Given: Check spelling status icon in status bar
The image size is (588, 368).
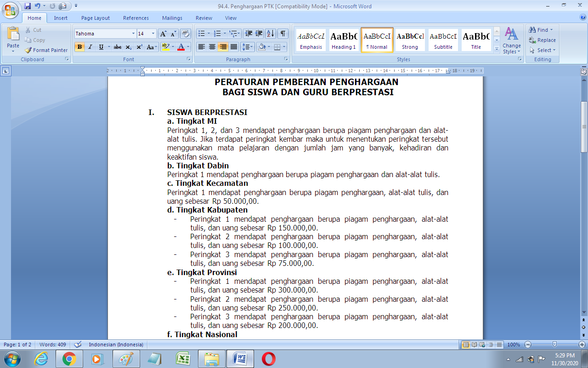Looking at the screenshot, I should 78,345.
